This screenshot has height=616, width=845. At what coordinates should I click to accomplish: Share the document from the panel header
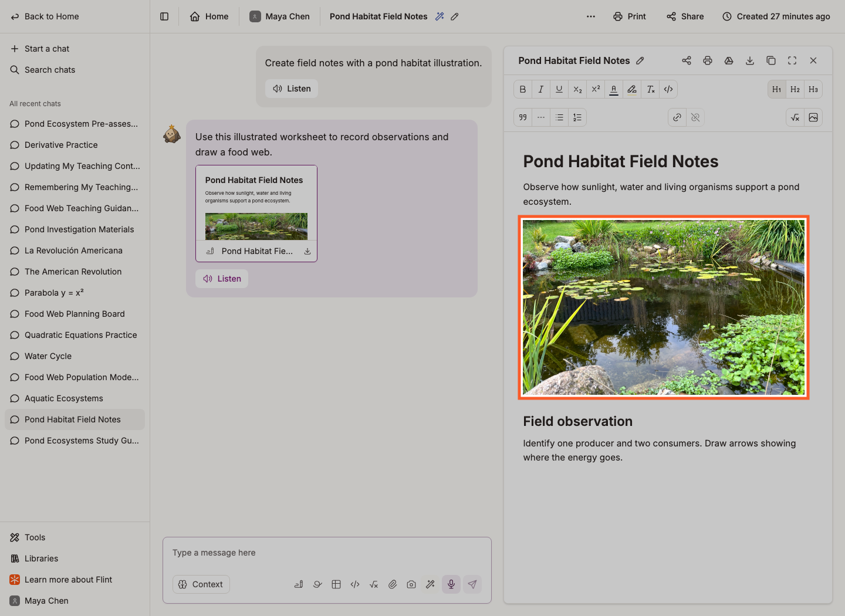(687, 60)
